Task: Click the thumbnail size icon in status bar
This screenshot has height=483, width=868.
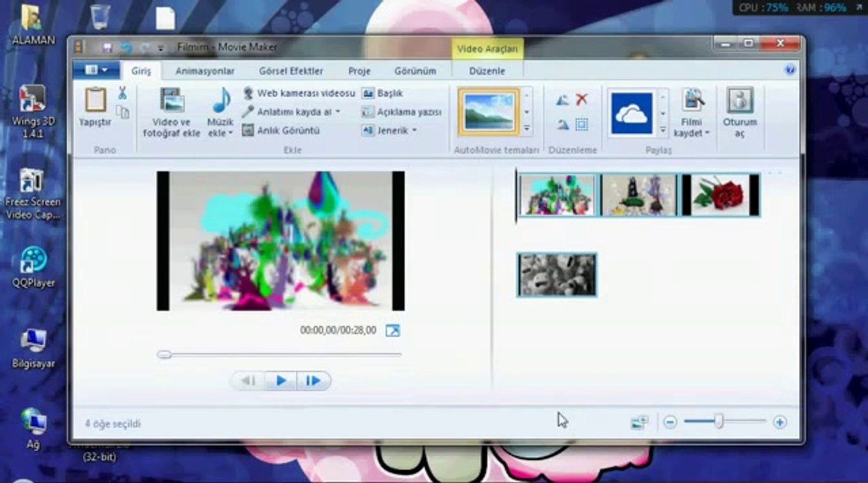Action: pyautogui.click(x=639, y=422)
